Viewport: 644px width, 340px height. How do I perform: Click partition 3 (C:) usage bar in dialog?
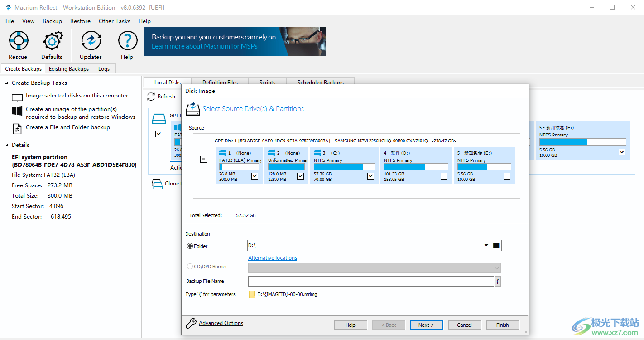pos(344,167)
